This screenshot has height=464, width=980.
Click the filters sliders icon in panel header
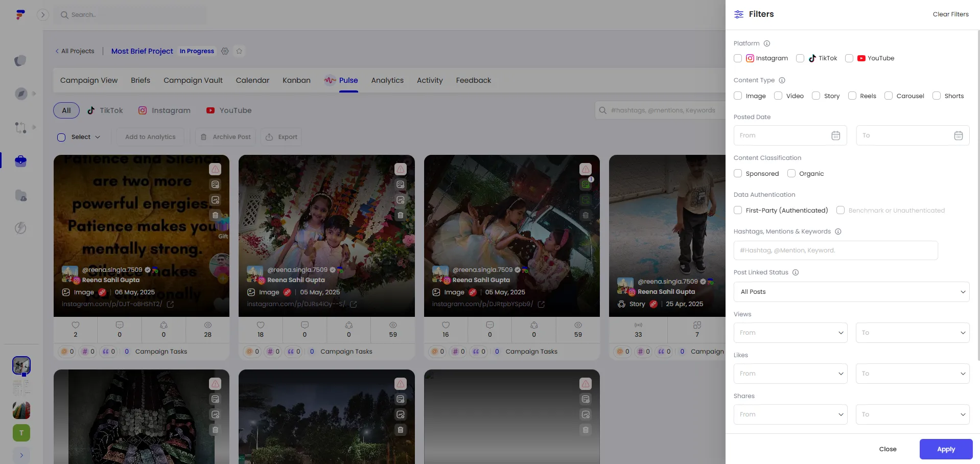point(739,14)
